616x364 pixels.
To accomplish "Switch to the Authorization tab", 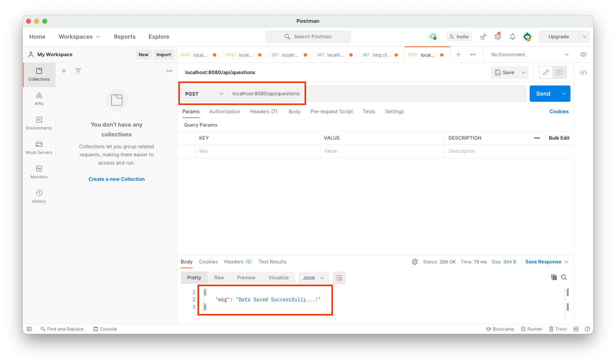I will 225,112.
